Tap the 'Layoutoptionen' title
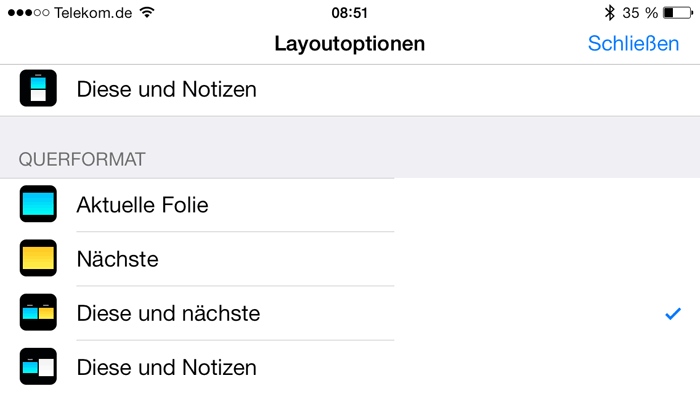The width and height of the screenshot is (700, 394). pos(350,44)
